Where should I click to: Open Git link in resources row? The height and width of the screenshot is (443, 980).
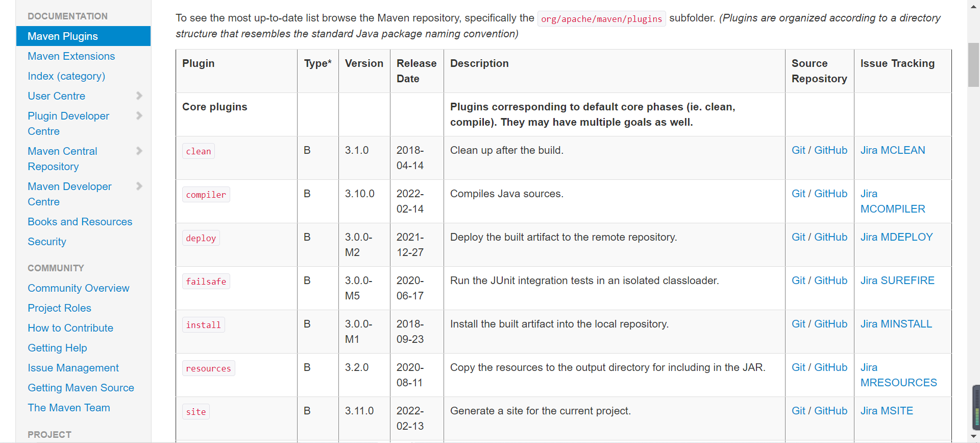click(x=798, y=367)
